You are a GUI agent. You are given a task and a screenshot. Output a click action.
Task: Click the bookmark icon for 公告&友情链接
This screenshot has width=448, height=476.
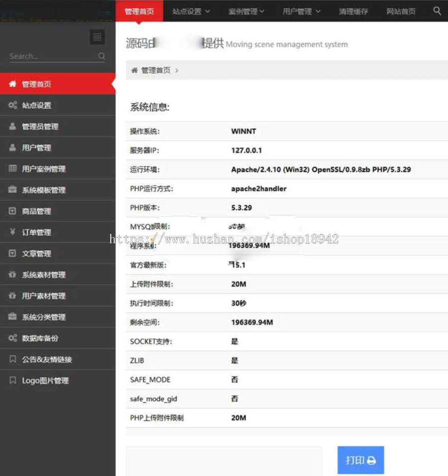(12, 359)
